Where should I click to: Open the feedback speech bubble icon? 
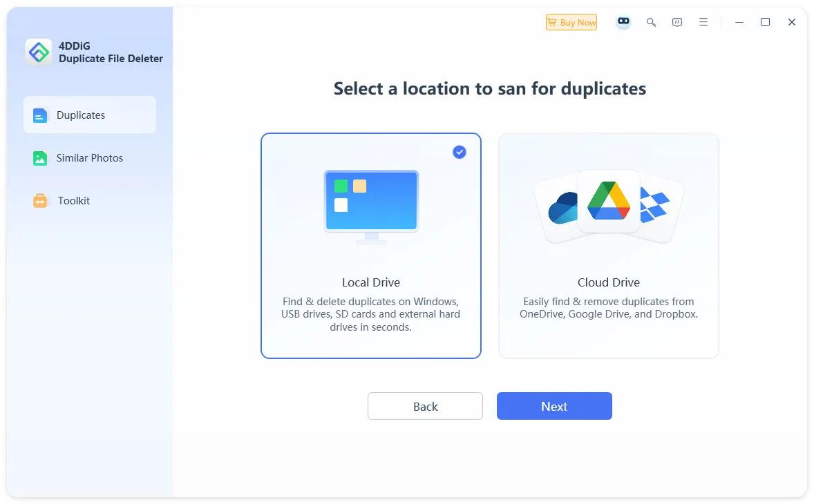pyautogui.click(x=677, y=22)
